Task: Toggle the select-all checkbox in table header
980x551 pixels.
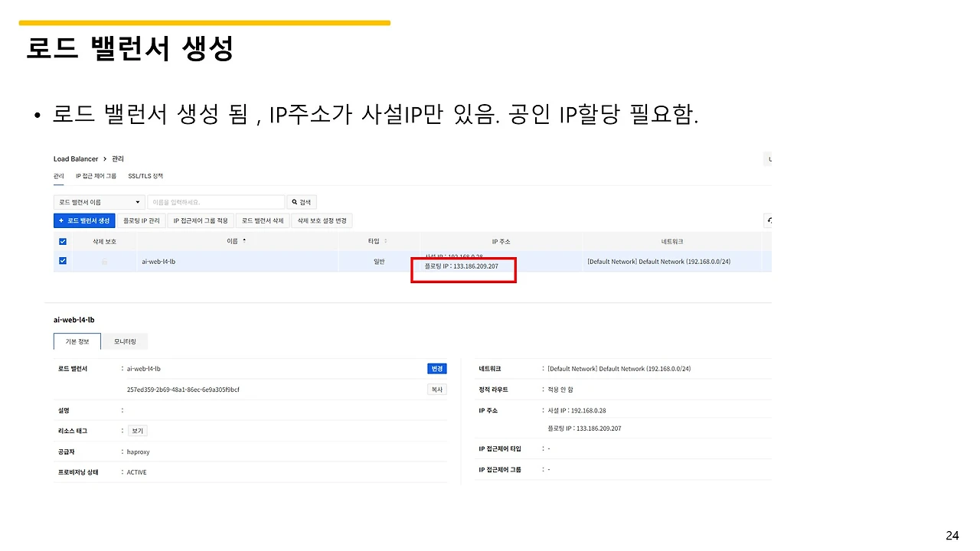Action: coord(63,241)
